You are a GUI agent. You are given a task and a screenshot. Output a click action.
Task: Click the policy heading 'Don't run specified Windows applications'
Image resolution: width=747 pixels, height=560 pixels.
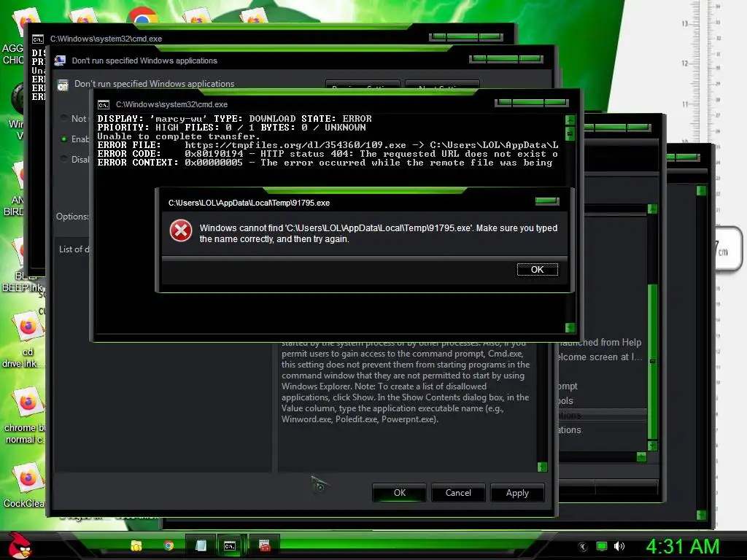(155, 84)
